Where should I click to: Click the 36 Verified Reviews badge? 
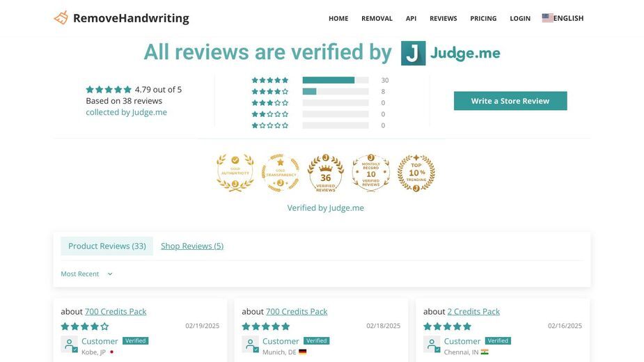point(326,173)
